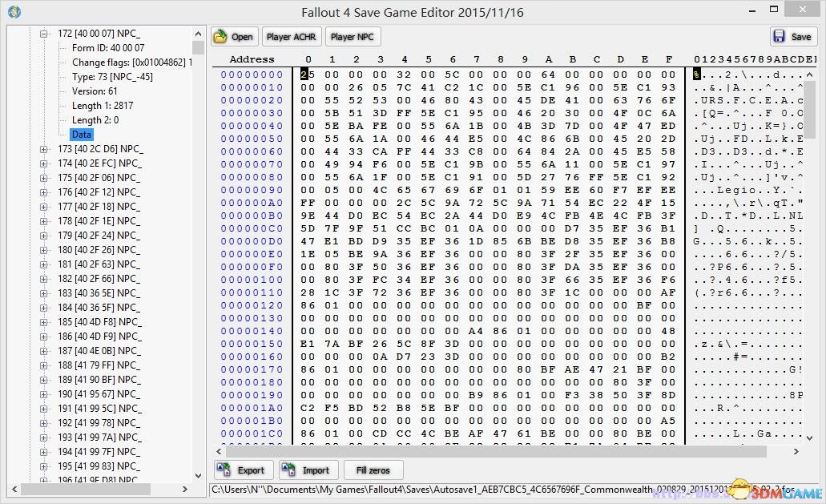Select tree item 188 [41 79 FF] NPC_
Image resolution: width=826 pixels, height=504 pixels.
[x=99, y=365]
